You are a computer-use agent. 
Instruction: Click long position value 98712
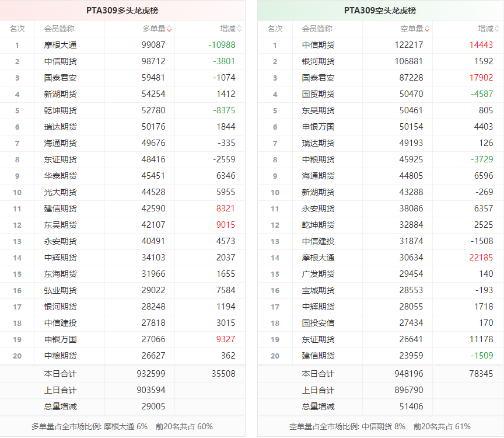pos(153,61)
